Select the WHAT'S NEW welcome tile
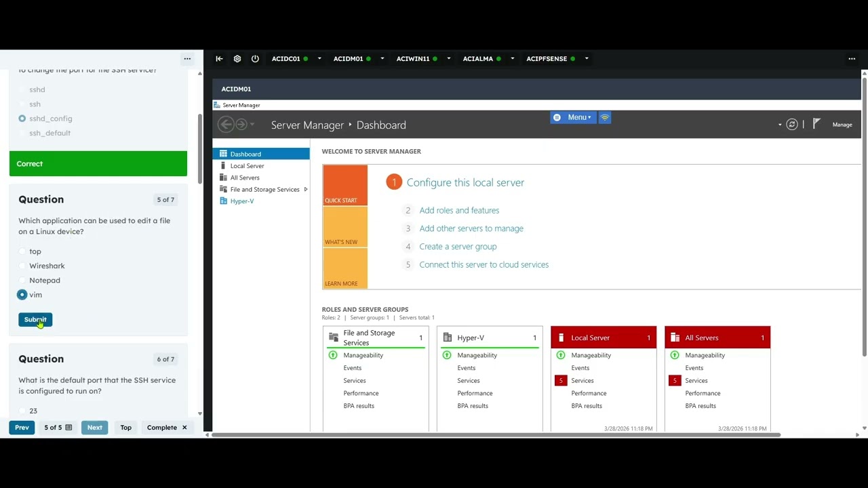Screen dimensions: 868x488 tap(345, 226)
